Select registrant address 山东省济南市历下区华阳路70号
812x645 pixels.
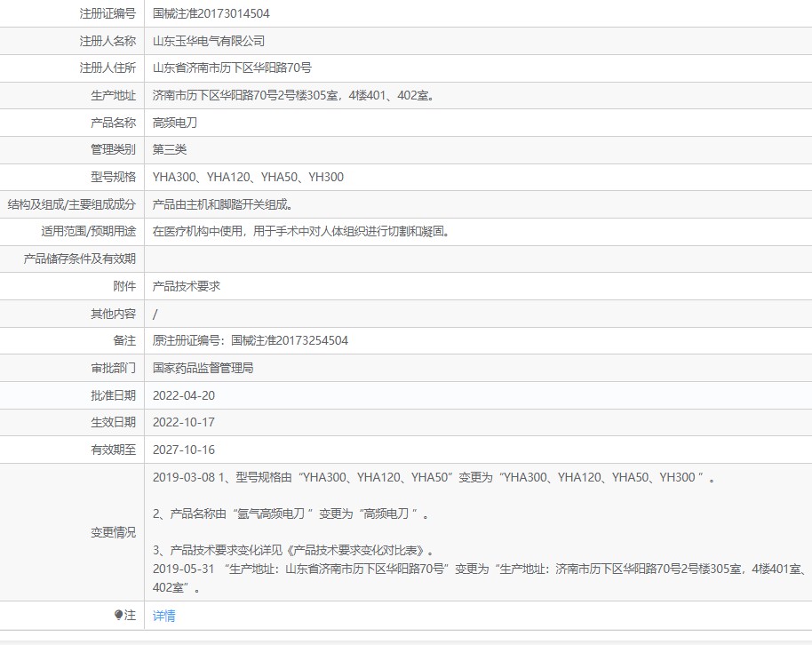232,68
